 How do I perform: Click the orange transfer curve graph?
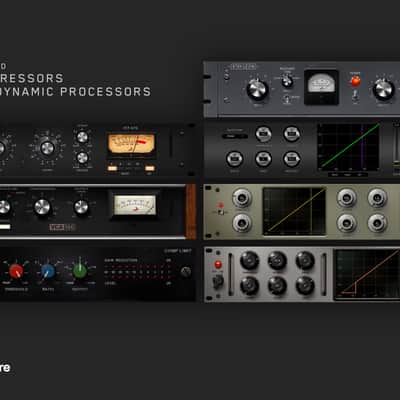tap(367, 274)
